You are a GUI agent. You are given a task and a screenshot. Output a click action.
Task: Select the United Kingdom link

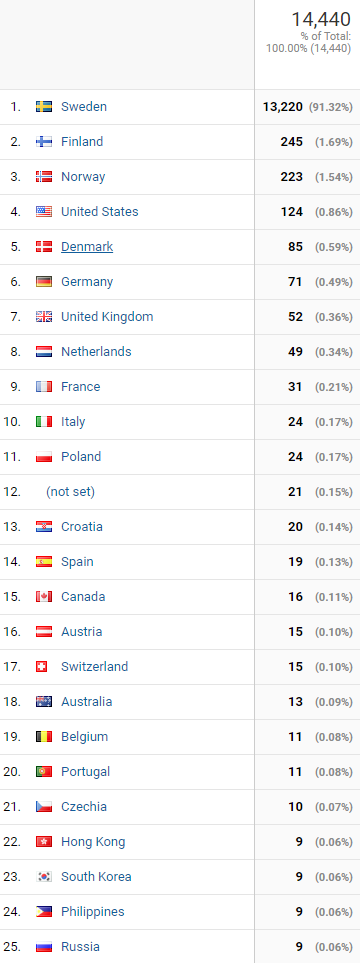click(x=107, y=317)
